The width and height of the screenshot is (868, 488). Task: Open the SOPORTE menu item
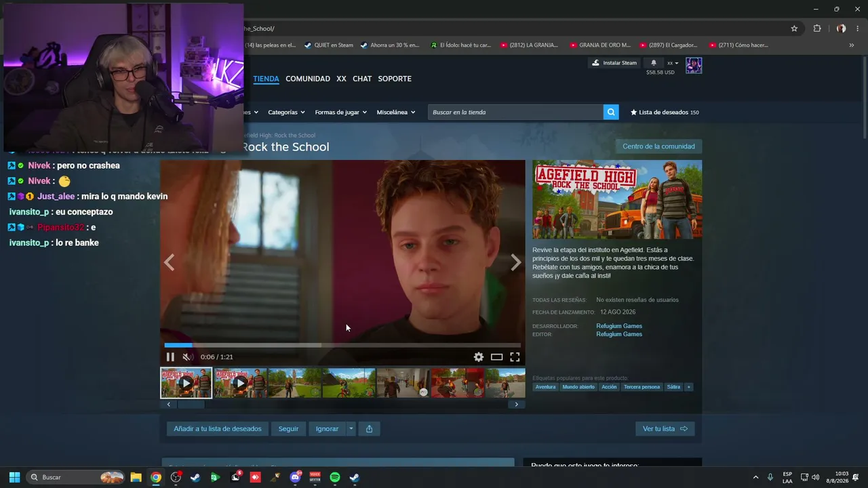[x=395, y=79]
